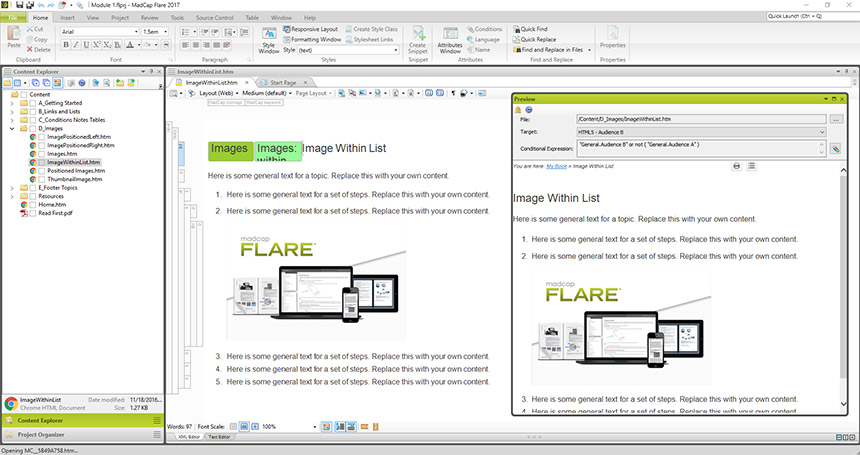The width and height of the screenshot is (860, 455).
Task: Click the red Delete command in Clipboard
Action: click(x=38, y=49)
